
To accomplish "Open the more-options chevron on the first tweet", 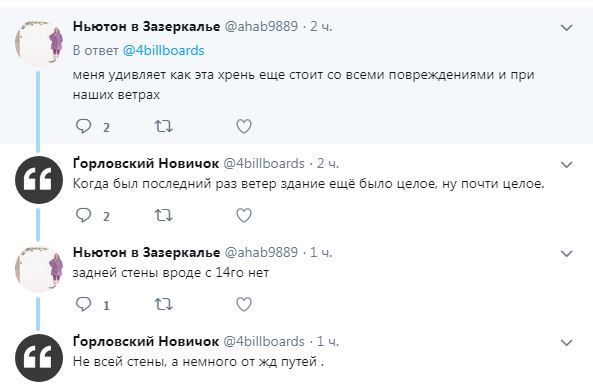I will point(567,28).
